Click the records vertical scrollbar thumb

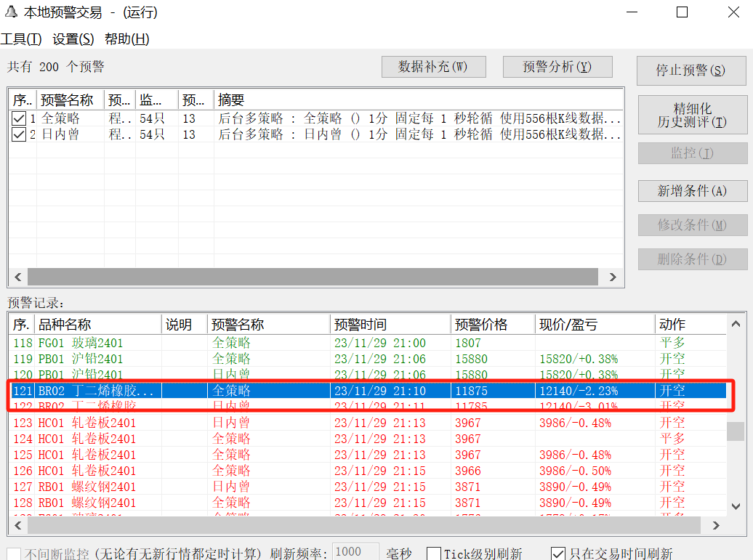pos(736,431)
